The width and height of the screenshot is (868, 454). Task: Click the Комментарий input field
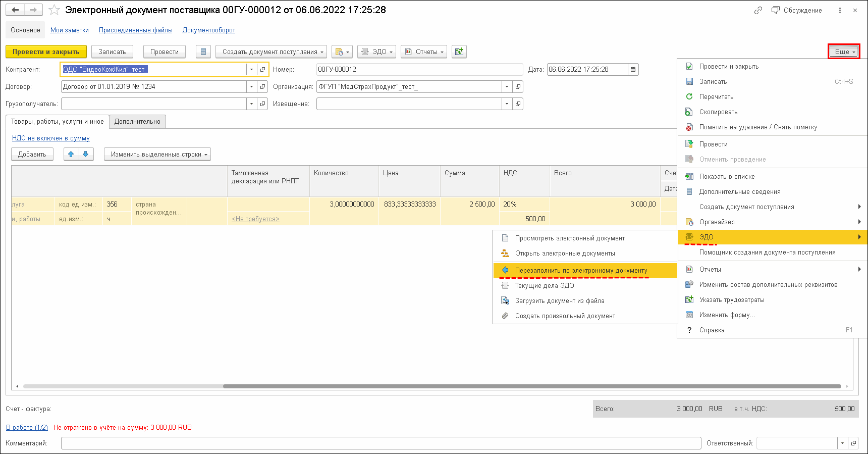pos(381,443)
